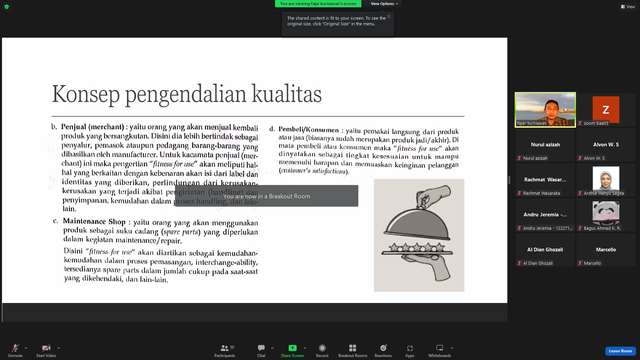Open the Participants panel
This screenshot has height=360, width=640.
point(225,350)
